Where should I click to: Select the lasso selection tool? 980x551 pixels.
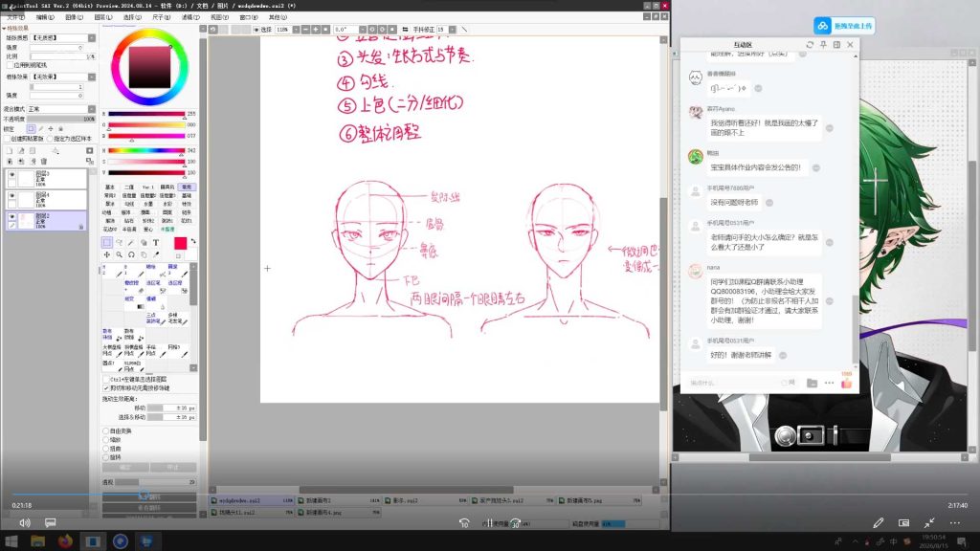119,242
